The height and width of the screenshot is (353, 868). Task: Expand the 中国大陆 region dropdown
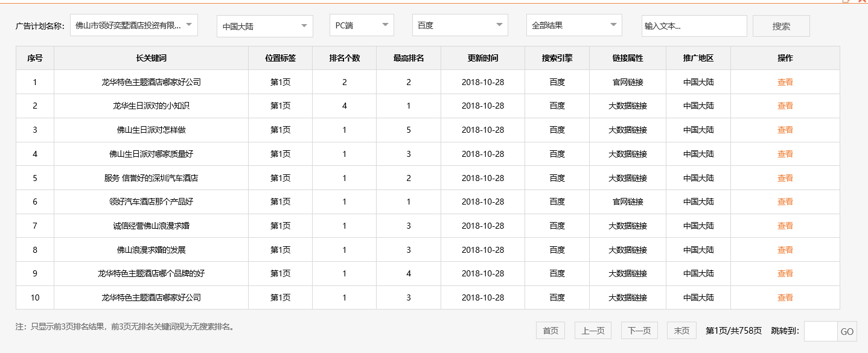(x=264, y=26)
